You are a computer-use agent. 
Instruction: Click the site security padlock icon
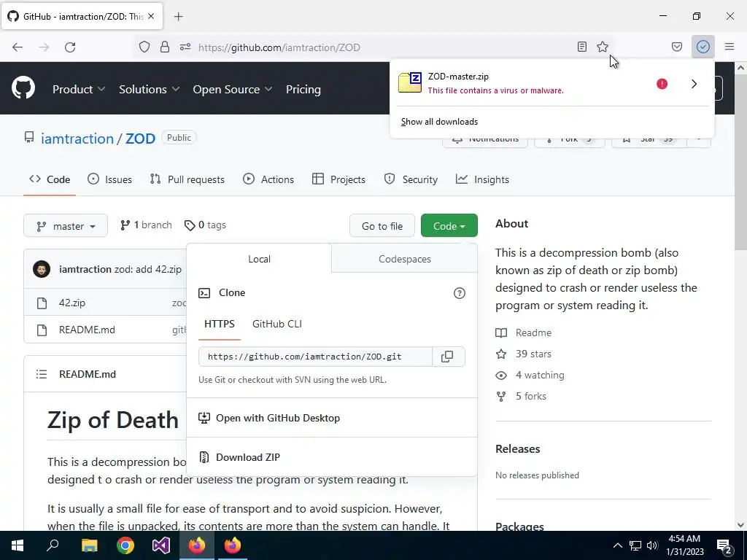pyautogui.click(x=165, y=47)
